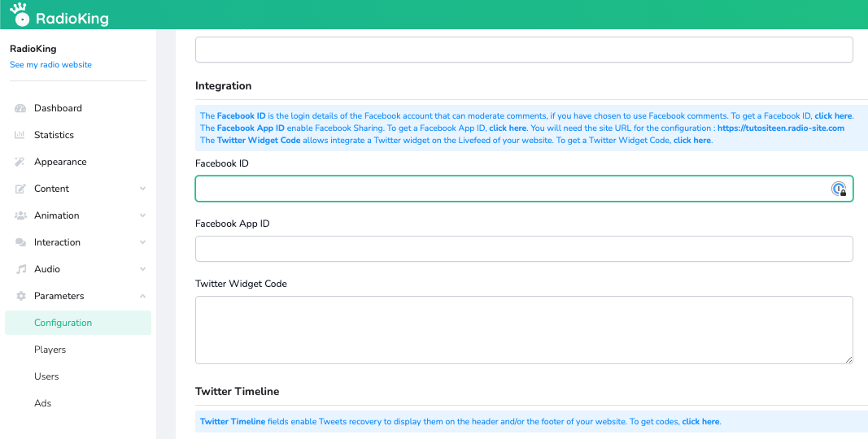Click the Content edit pencil icon
Image resolution: width=868 pixels, height=439 pixels.
20,189
